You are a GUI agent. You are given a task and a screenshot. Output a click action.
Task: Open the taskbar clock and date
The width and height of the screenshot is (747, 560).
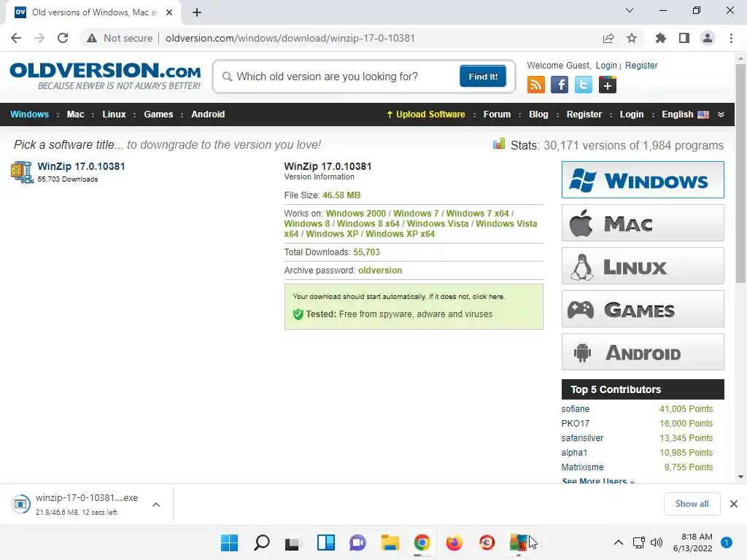(692, 542)
